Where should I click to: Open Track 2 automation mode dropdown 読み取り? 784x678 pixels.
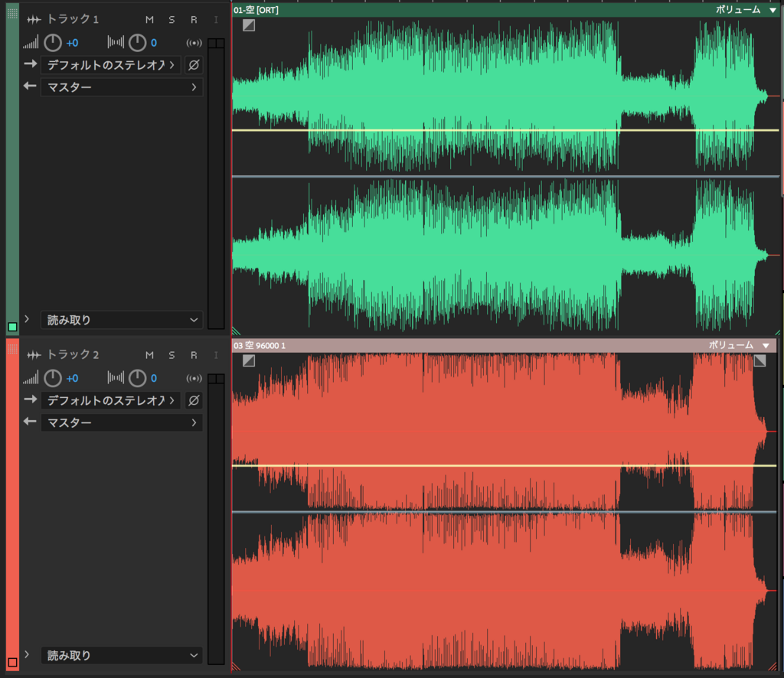122,655
